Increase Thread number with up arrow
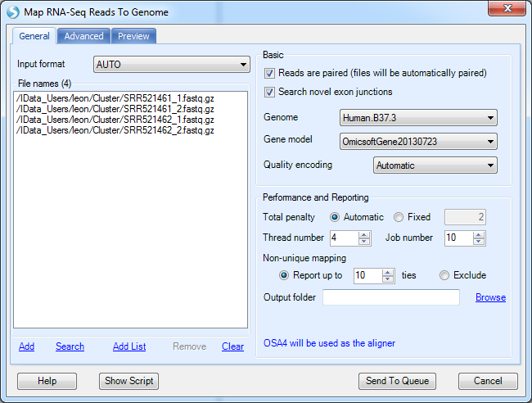532x403 pixels. pyautogui.click(x=364, y=234)
